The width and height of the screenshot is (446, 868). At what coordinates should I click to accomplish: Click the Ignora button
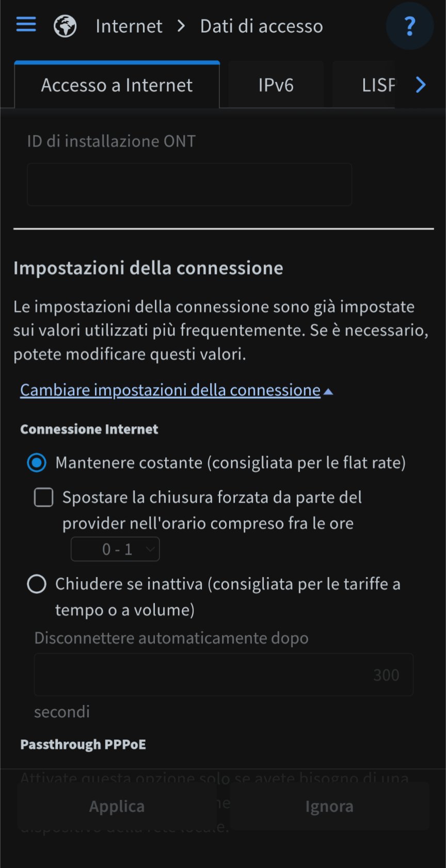(329, 806)
